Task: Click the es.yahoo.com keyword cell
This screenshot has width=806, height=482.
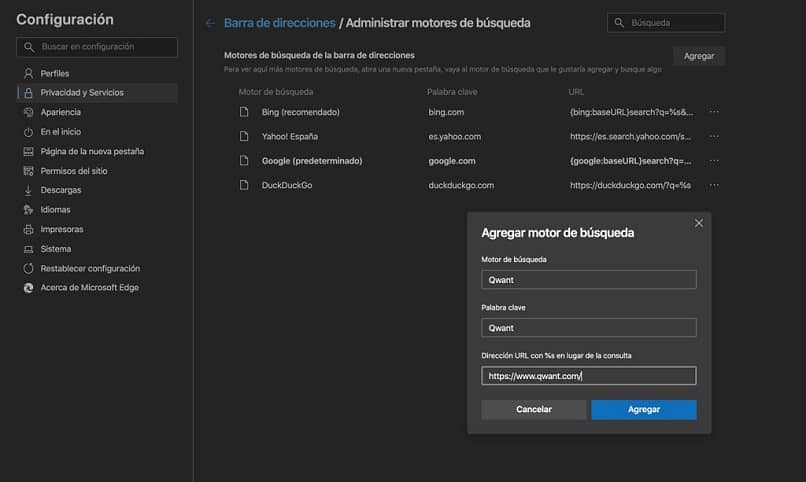Action: 455,137
